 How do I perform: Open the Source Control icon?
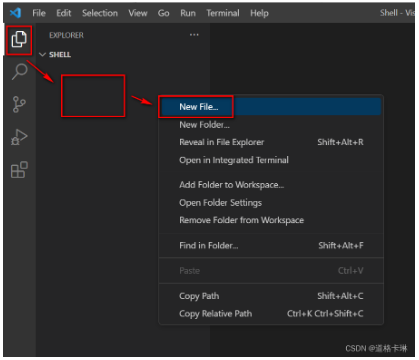pyautogui.click(x=19, y=104)
